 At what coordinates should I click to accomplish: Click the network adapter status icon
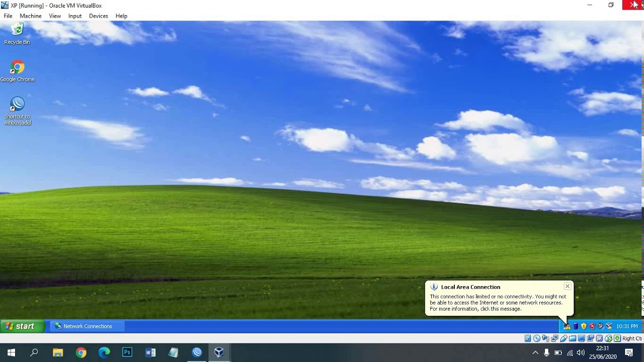point(554,338)
